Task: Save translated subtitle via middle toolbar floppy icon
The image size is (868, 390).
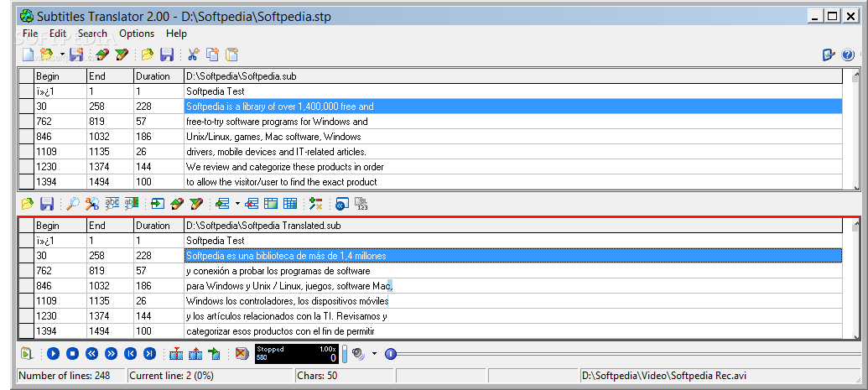Action: coord(47,204)
